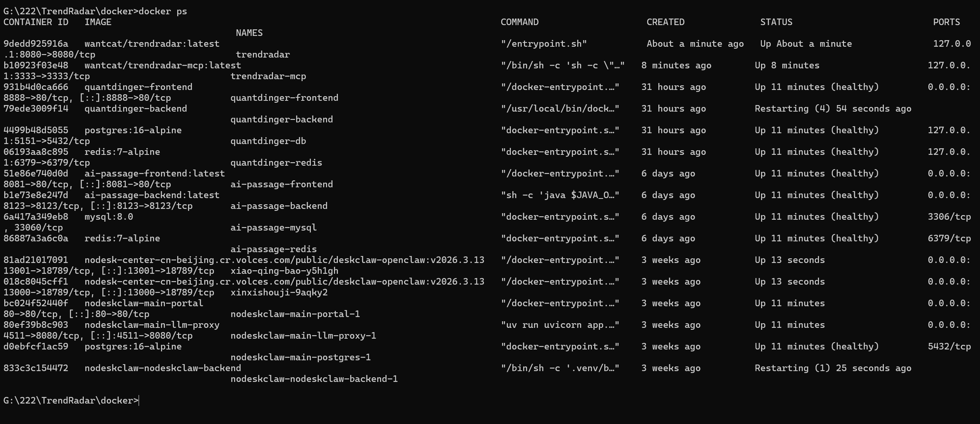Select the Restarting (1) 25 seconds status
Image resolution: width=980 pixels, height=424 pixels.
point(833,368)
